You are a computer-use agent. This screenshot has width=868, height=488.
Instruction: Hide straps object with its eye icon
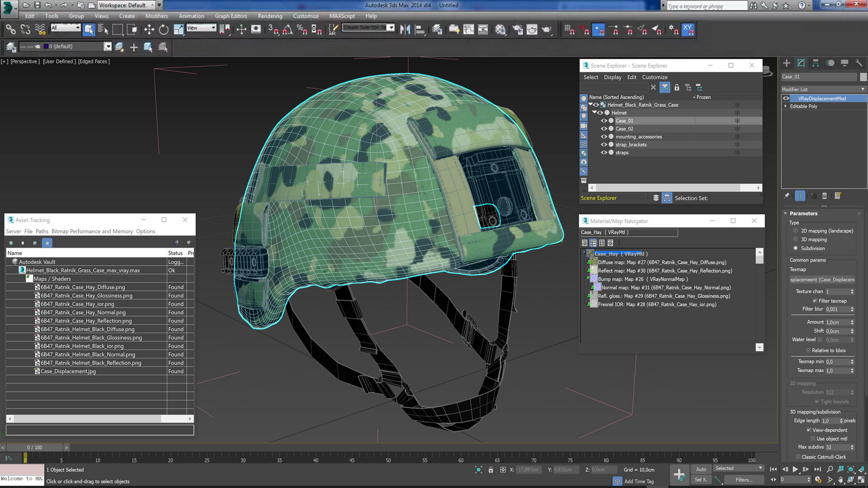coord(604,153)
